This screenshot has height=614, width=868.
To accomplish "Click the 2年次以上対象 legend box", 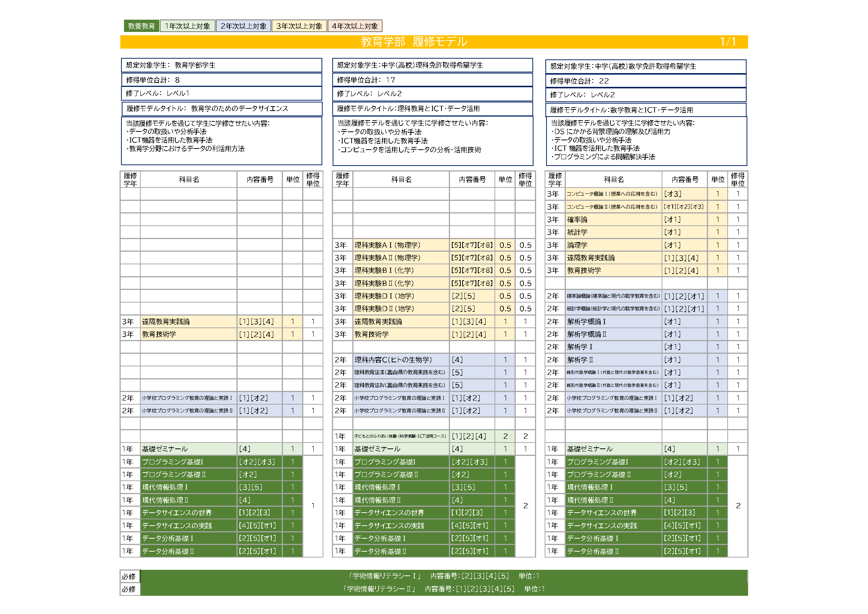I will 243,26.
